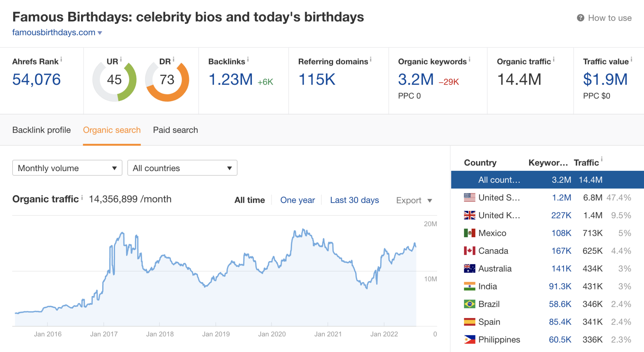Screen dimensions: 644x352
Task: Open the All countries dropdown
Action: [x=182, y=168]
